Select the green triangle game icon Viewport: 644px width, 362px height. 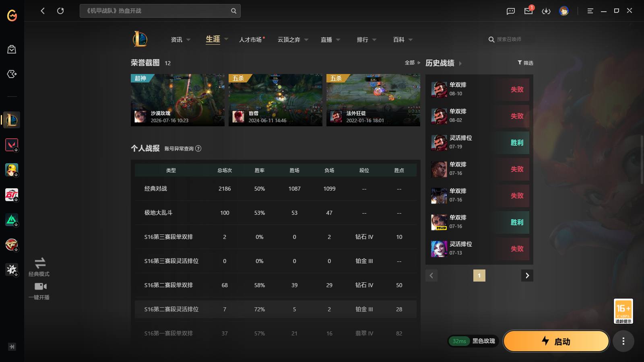[12, 220]
